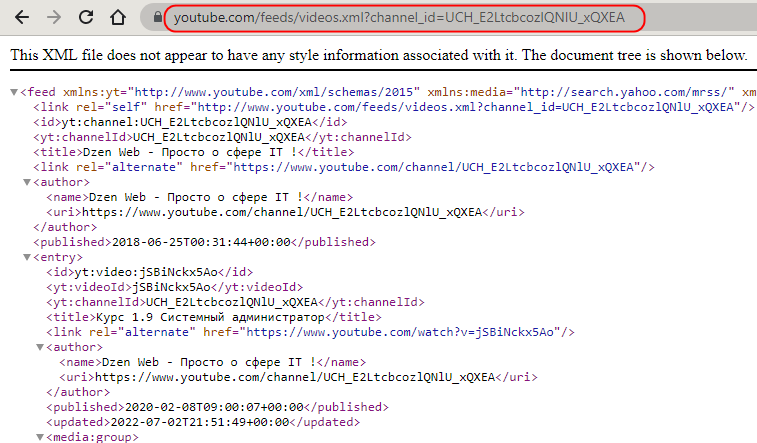This screenshot has height=443, width=757.
Task: Select the first author name Dzen Web line
Action: click(x=199, y=197)
